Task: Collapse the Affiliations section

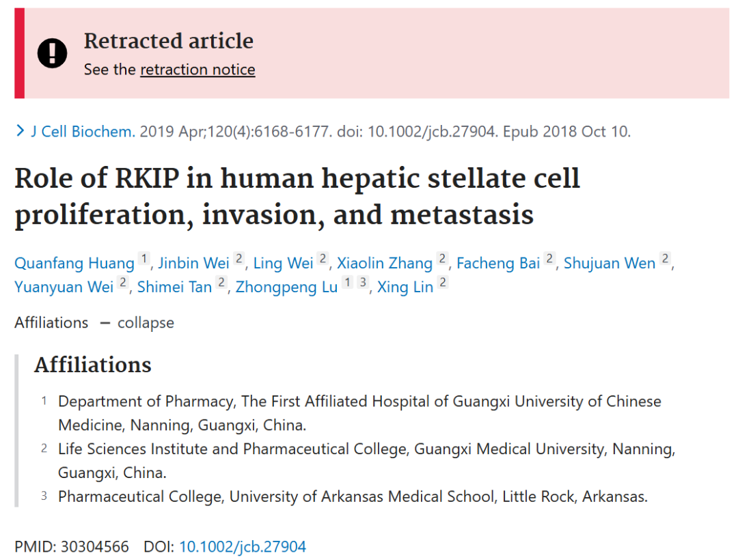Action: click(137, 323)
